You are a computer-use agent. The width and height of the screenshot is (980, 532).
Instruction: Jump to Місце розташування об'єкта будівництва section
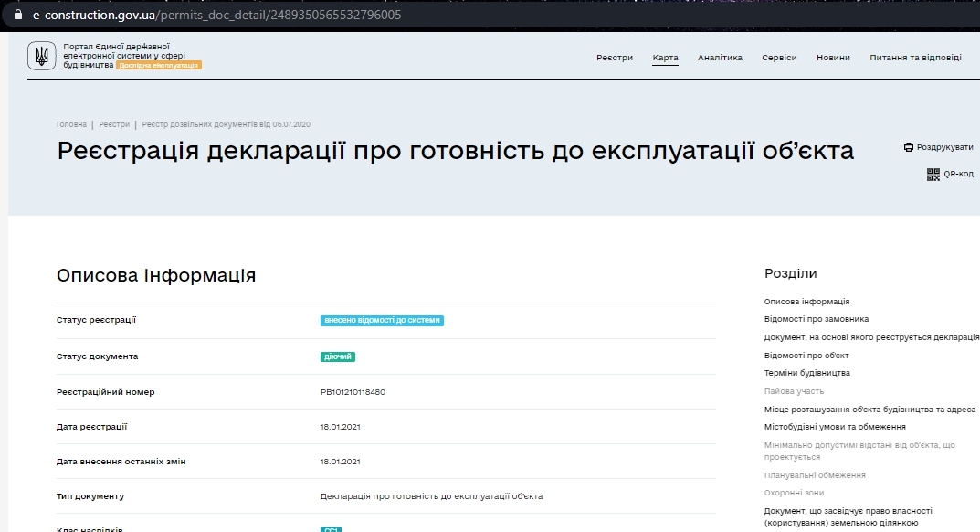tap(869, 410)
